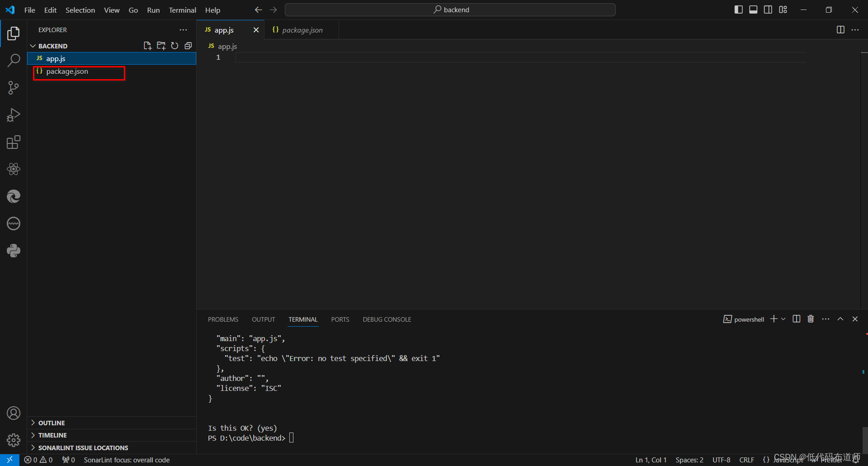Open the Python panel in activity bar
This screenshot has width=868, height=466.
coord(14,251)
